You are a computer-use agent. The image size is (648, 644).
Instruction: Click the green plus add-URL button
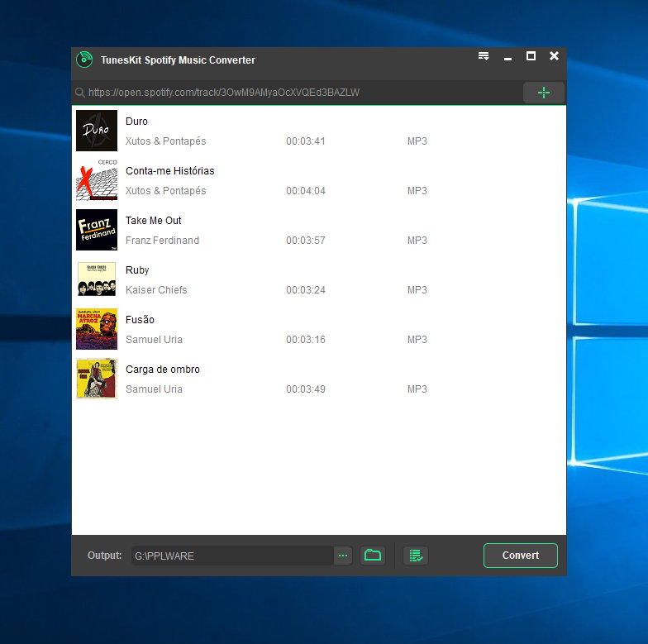(x=543, y=93)
